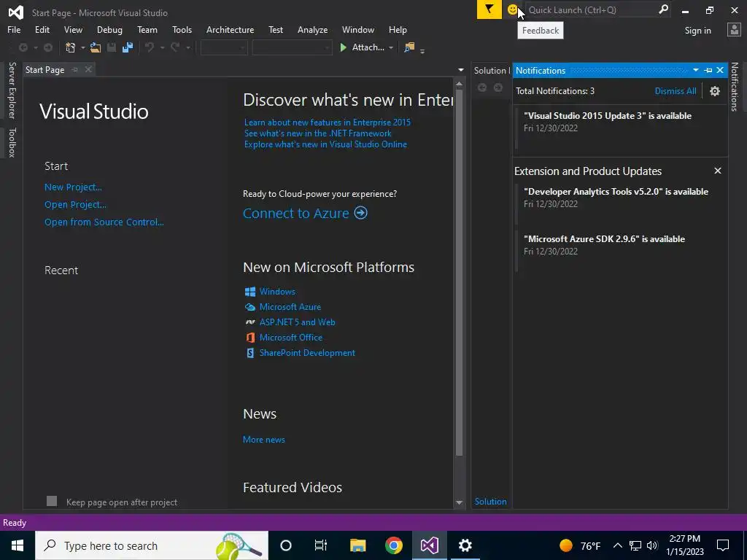Open the Debug menu
Screen dimensions: 747x560
[x=109, y=29]
